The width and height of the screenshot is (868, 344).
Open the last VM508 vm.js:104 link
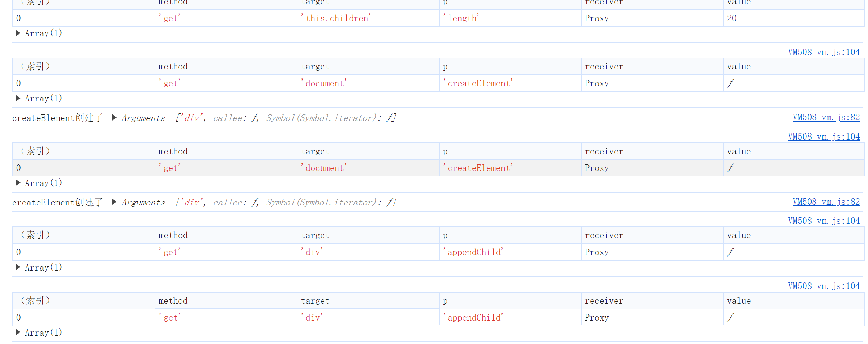pyautogui.click(x=824, y=286)
